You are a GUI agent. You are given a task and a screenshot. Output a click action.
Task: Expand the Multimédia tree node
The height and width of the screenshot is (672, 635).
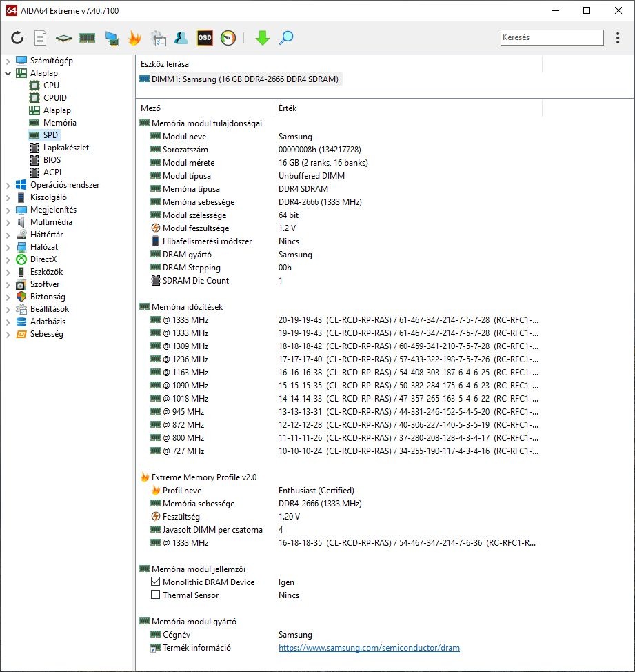click(8, 222)
